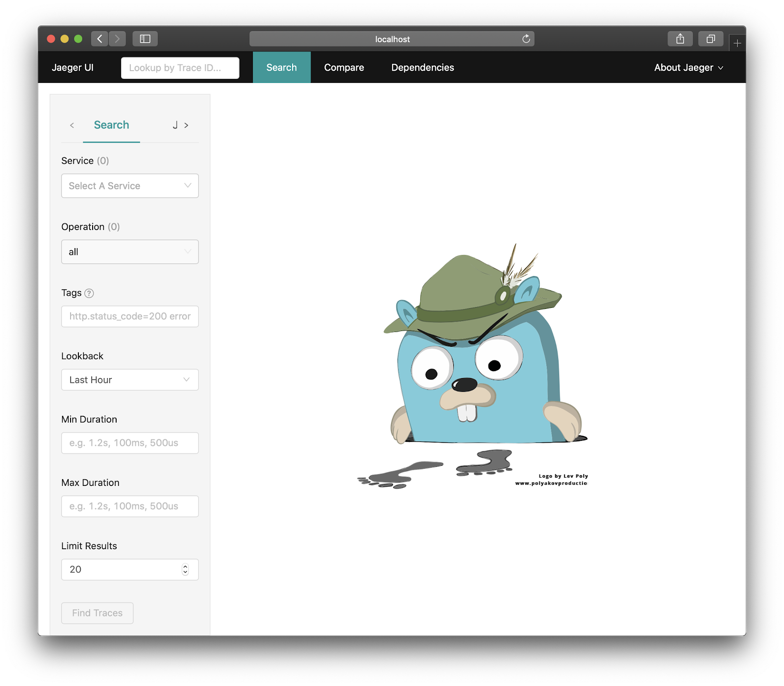784x686 pixels.
Task: Click the localhost address bar
Action: pos(392,39)
